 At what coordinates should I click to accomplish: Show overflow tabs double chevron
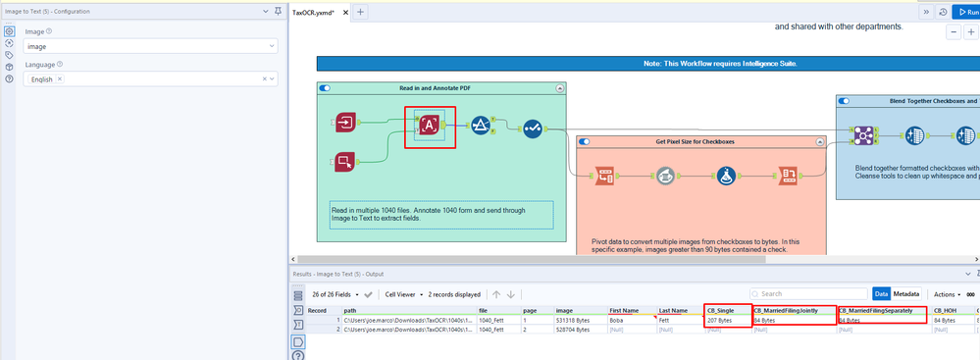(926, 12)
